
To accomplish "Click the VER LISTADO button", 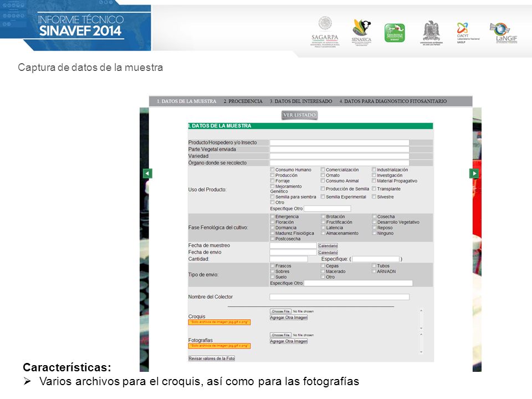I will 300,115.
